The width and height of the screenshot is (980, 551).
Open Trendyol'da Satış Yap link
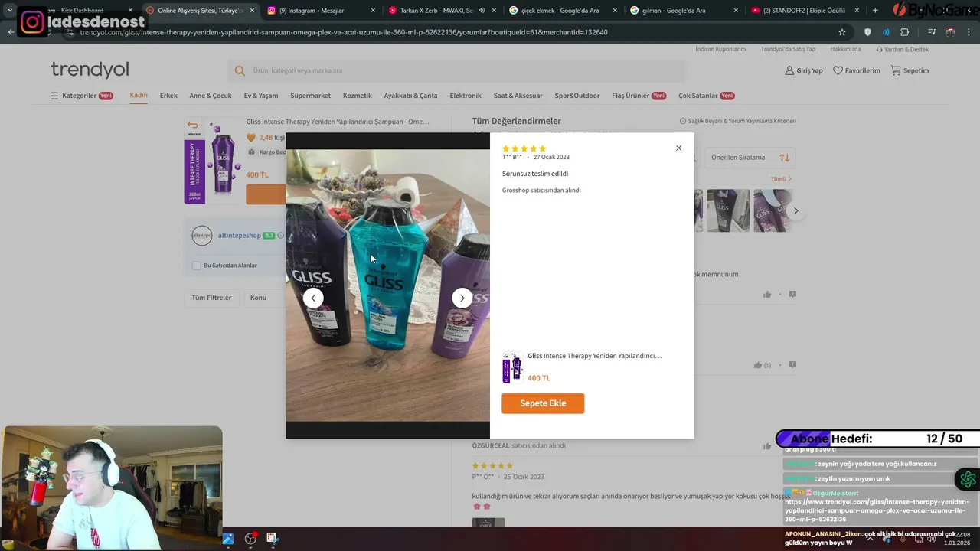(788, 49)
